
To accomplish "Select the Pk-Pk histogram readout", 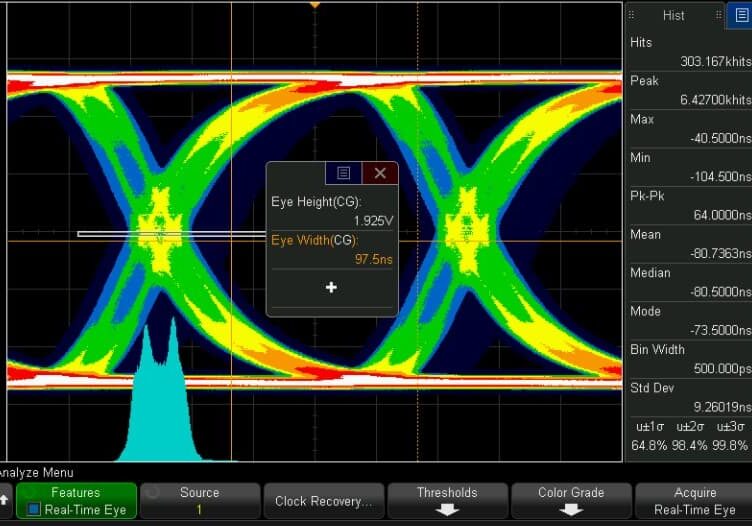I will (x=689, y=205).
